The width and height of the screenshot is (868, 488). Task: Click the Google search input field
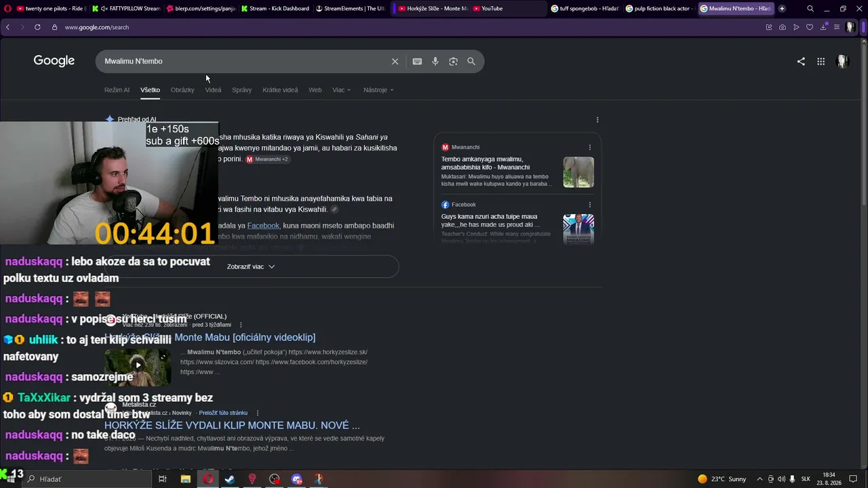tap(244, 62)
